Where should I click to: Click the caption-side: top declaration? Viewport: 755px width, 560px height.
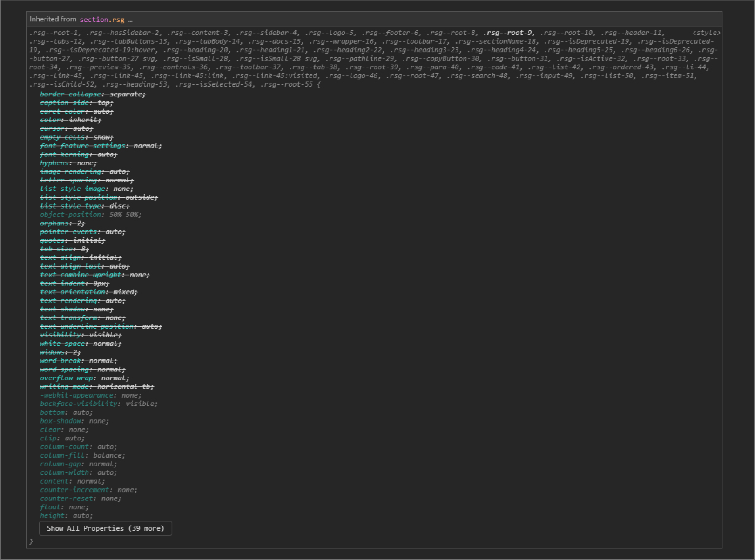(76, 103)
